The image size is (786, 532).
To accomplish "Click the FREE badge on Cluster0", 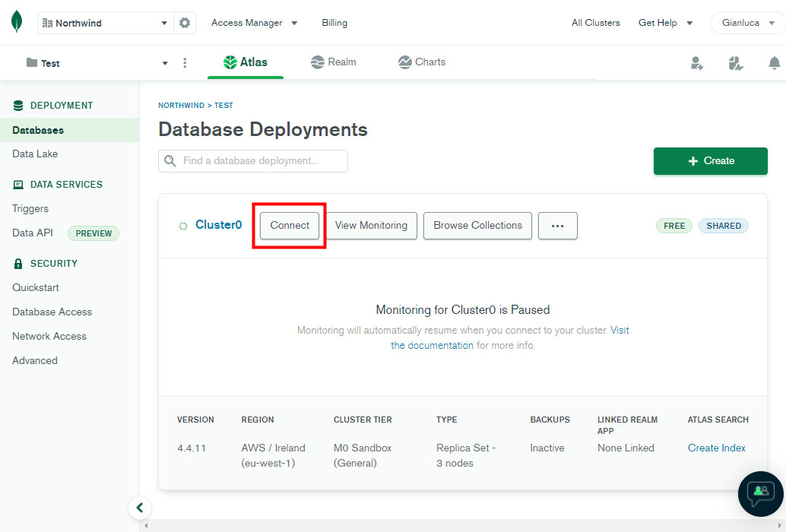I will point(674,226).
